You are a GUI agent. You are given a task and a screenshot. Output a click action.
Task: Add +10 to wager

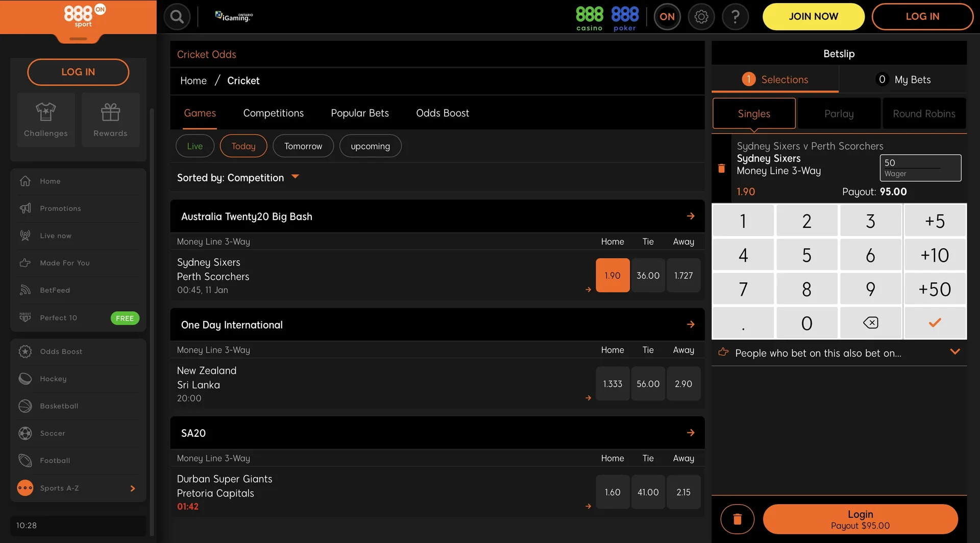click(935, 255)
